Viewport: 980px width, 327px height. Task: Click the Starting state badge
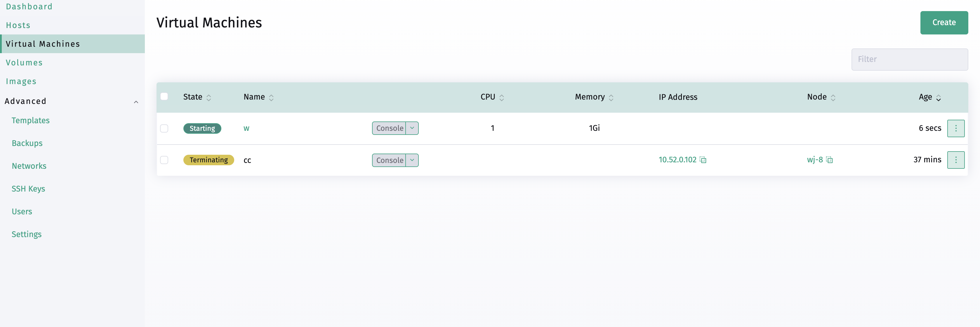[202, 128]
